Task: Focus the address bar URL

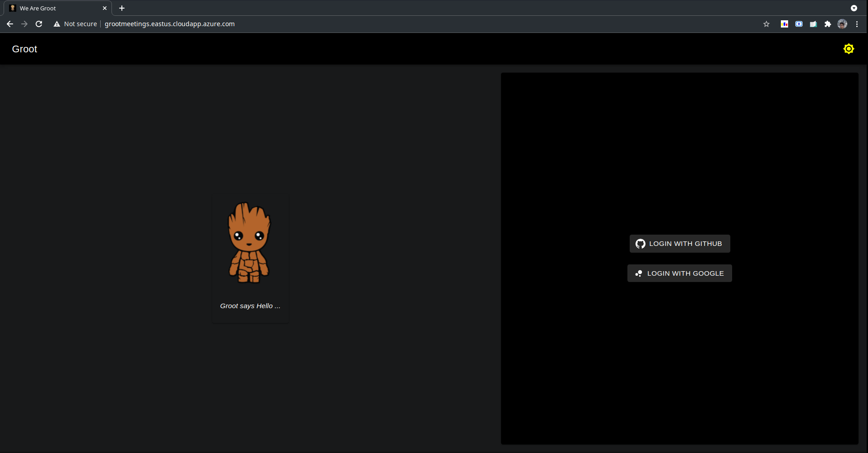Action: [x=170, y=24]
